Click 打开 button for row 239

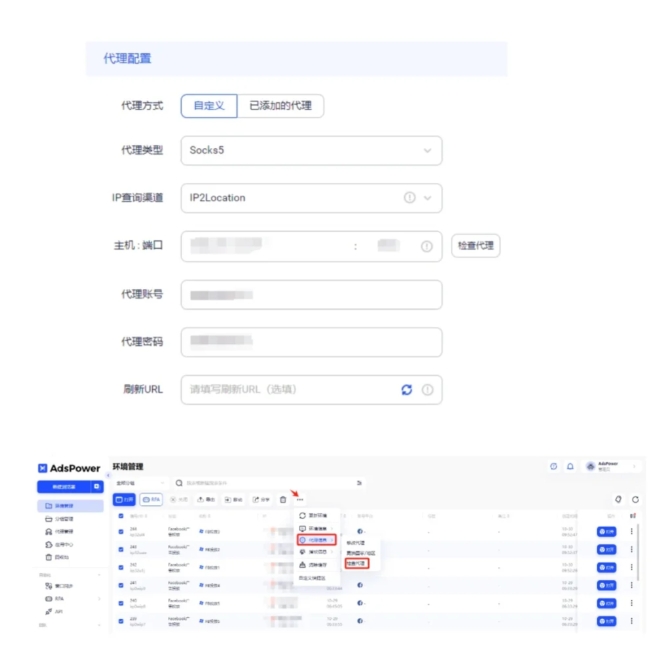pyautogui.click(x=607, y=621)
